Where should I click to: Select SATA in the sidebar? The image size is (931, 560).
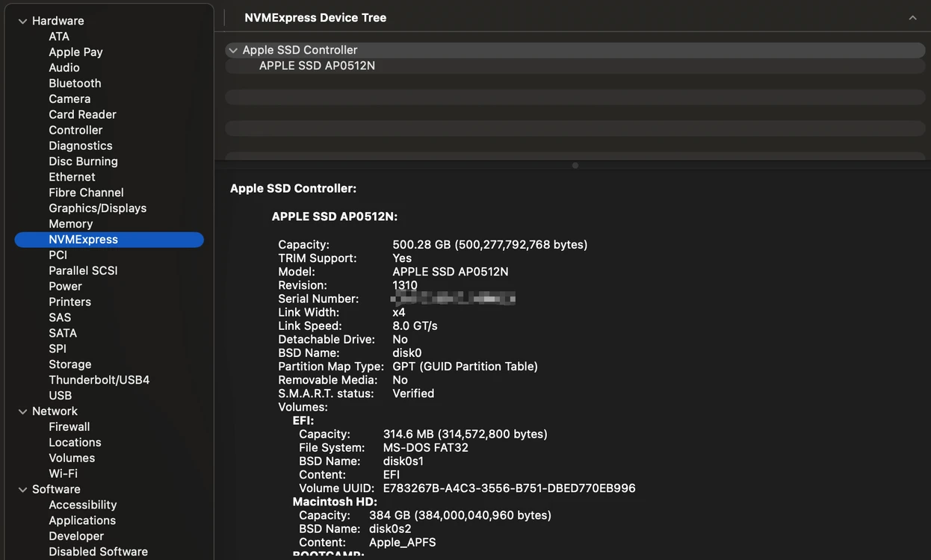[63, 334]
